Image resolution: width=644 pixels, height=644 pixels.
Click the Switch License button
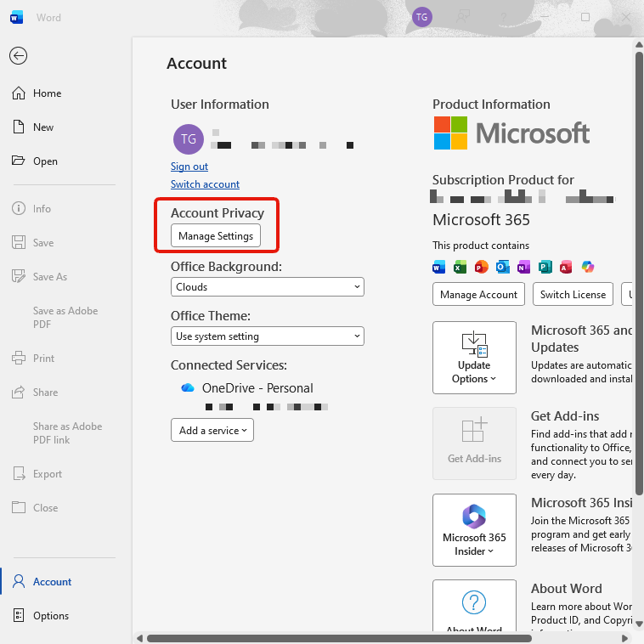coord(573,294)
